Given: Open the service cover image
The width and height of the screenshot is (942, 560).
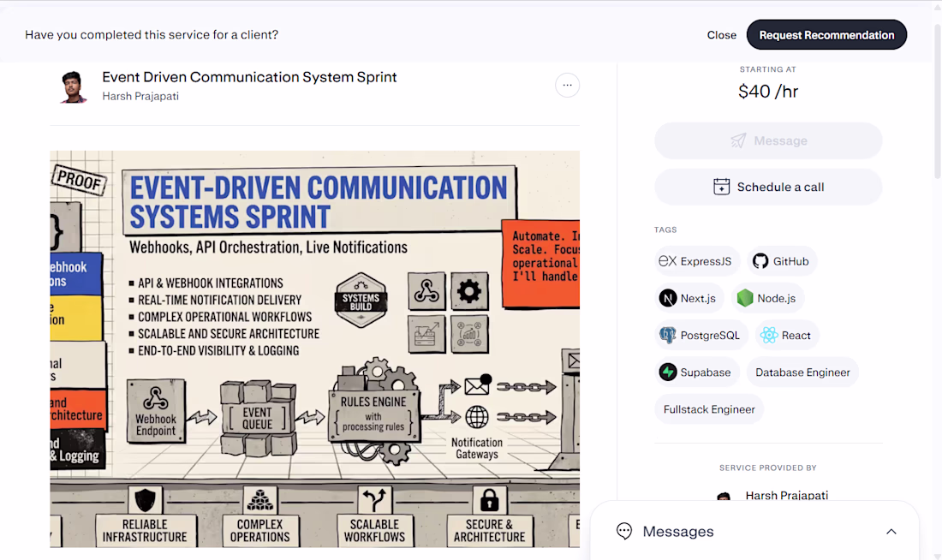Looking at the screenshot, I should (315, 349).
